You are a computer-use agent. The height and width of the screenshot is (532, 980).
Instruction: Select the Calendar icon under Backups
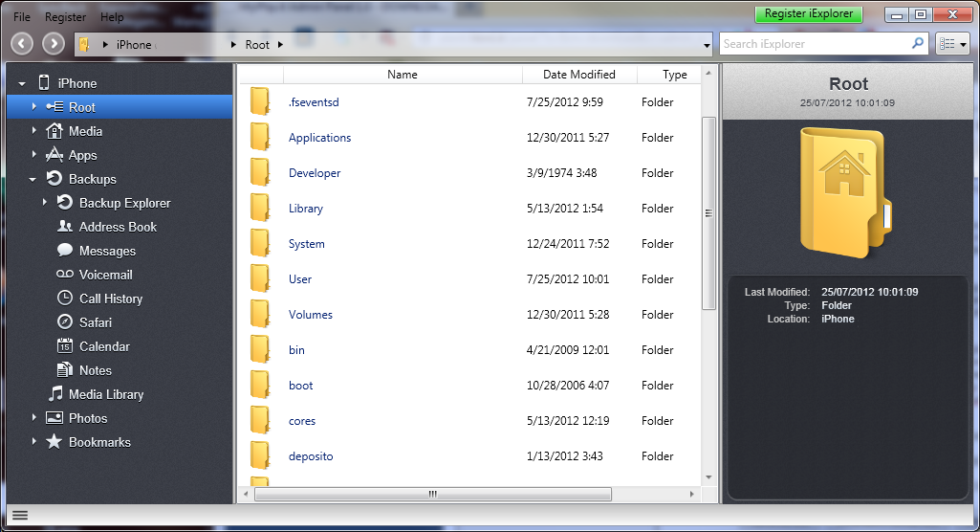coord(65,346)
